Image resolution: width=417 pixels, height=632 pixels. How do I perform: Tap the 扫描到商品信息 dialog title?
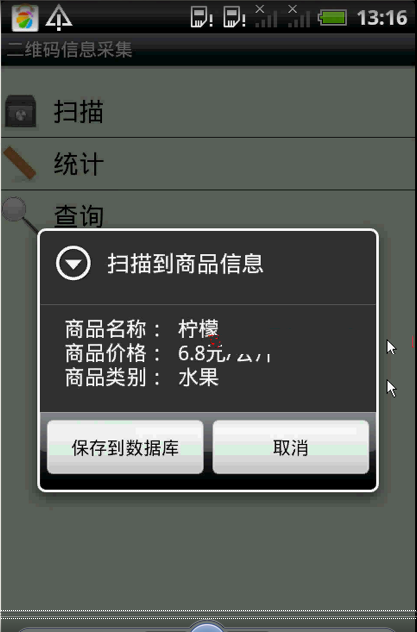[185, 264]
